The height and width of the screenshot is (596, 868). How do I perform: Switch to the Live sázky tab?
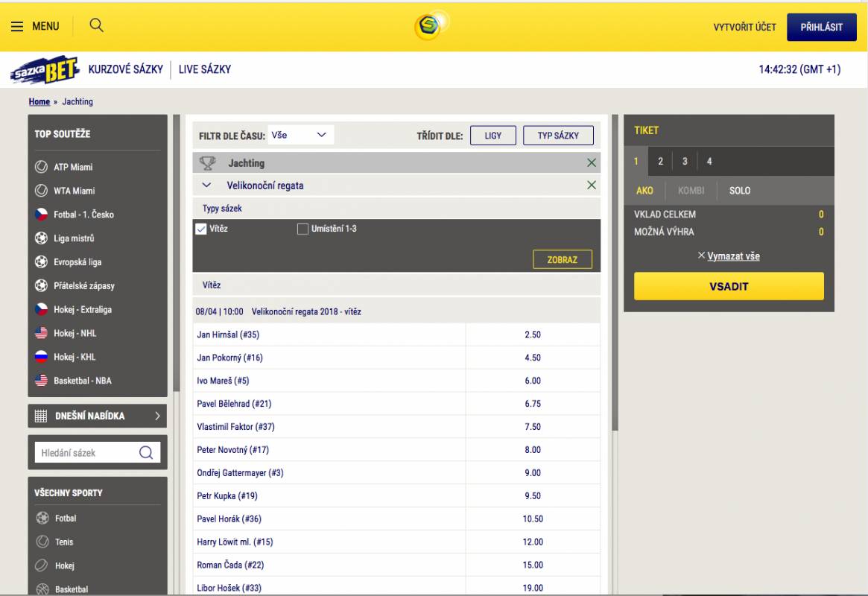coord(205,69)
